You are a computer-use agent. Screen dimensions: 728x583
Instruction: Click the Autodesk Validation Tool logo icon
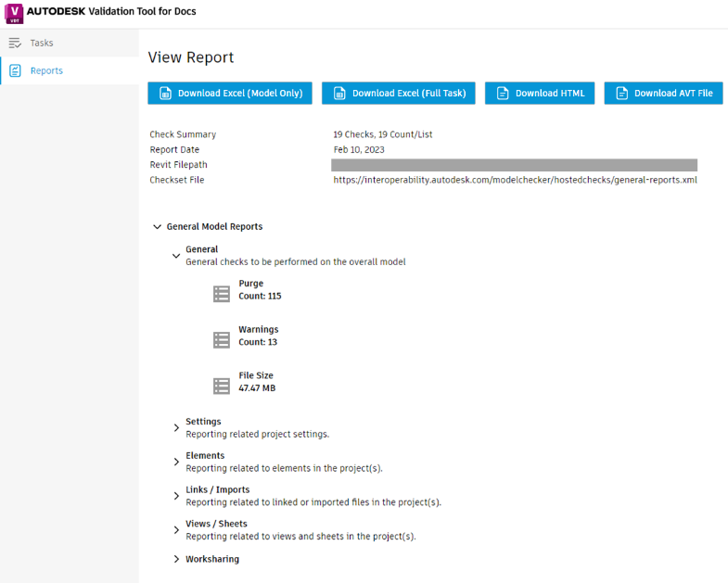(14, 13)
